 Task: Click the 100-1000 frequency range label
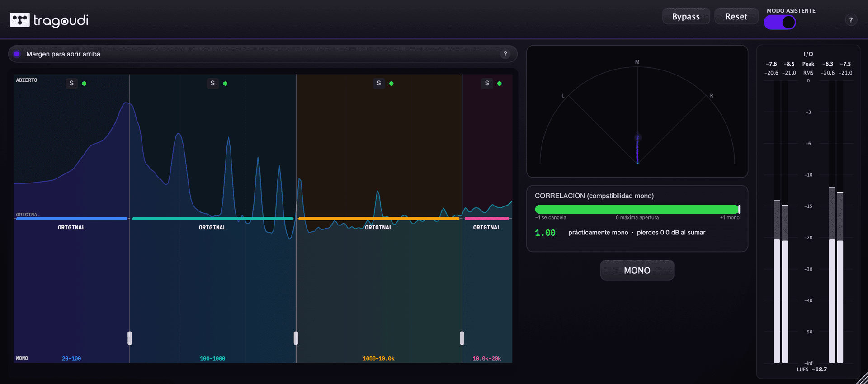click(212, 359)
